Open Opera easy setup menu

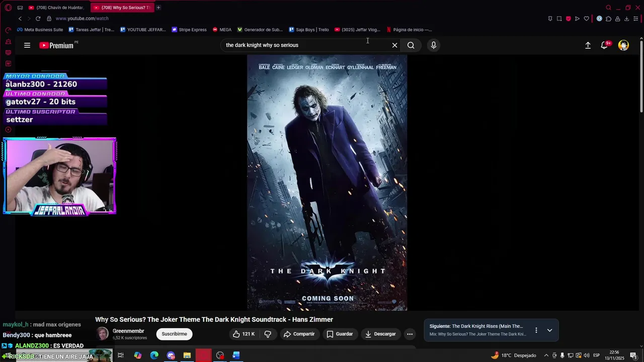pyautogui.click(x=636, y=19)
